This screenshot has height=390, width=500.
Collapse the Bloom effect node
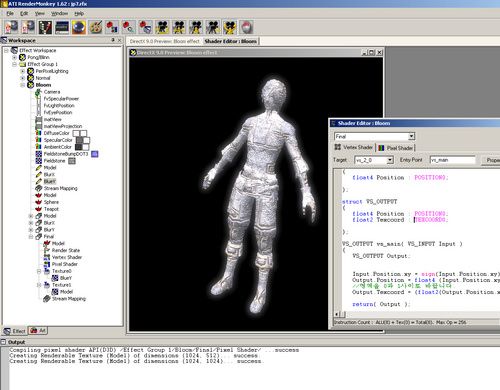pos(23,85)
